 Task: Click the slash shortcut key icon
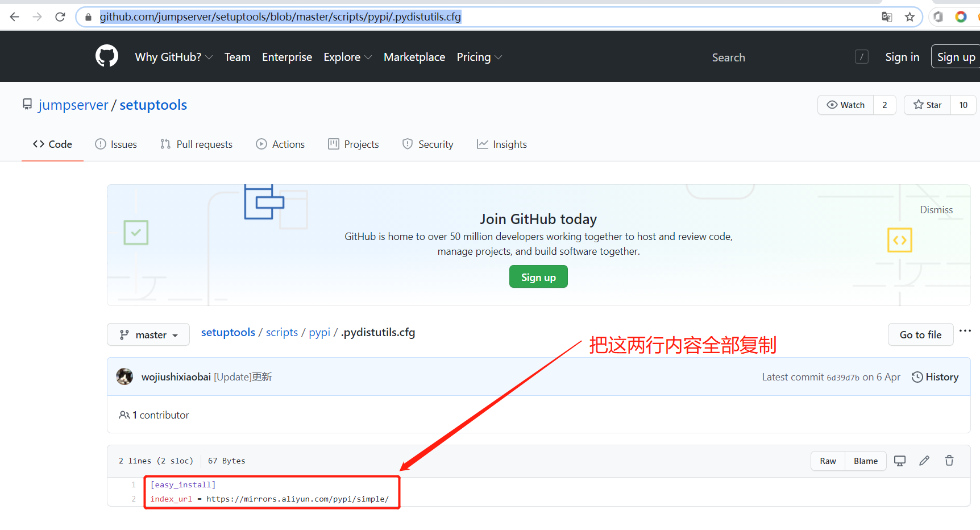[862, 57]
